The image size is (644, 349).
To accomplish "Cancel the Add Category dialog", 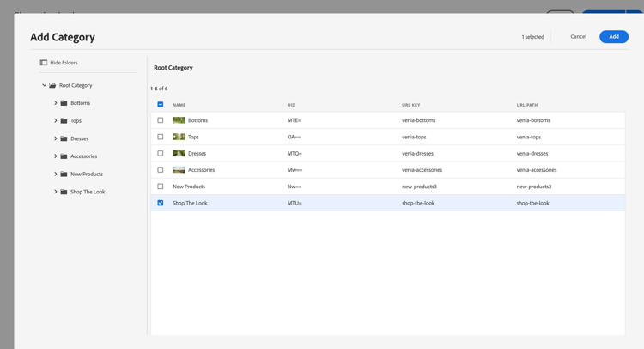I will 578,37.
